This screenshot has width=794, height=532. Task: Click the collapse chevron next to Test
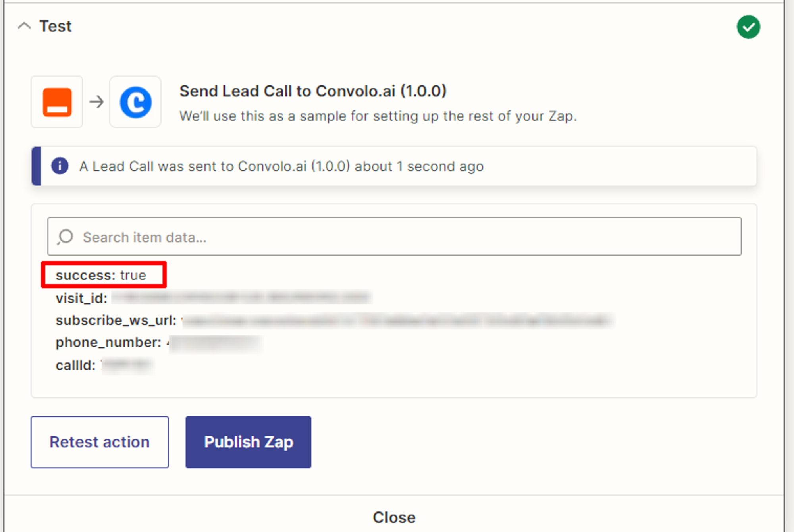(24, 27)
